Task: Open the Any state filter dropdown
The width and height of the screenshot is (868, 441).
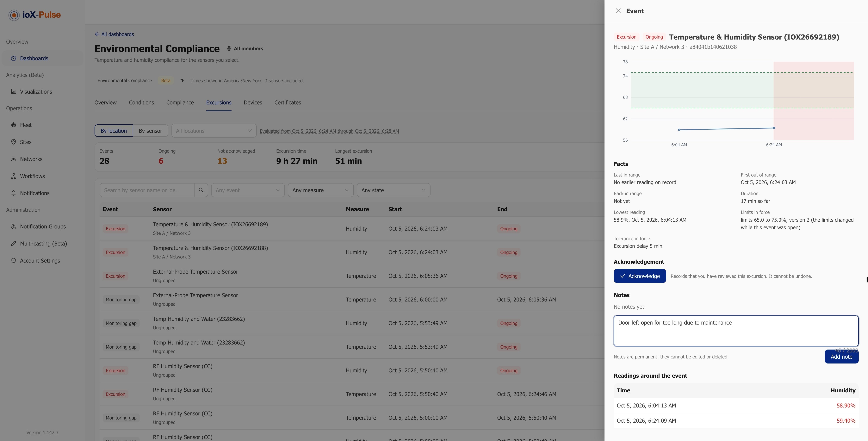Action: tap(394, 190)
